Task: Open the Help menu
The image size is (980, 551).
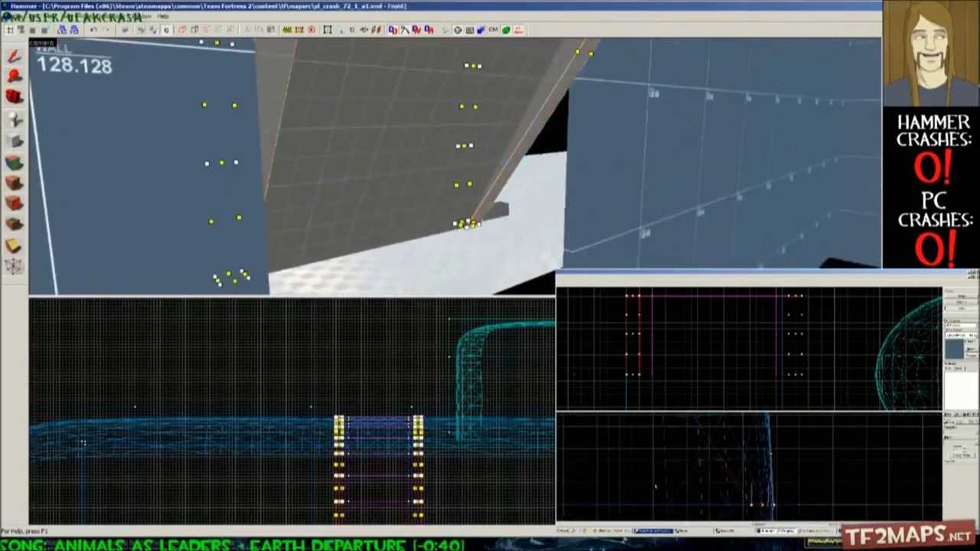Action: (163, 16)
